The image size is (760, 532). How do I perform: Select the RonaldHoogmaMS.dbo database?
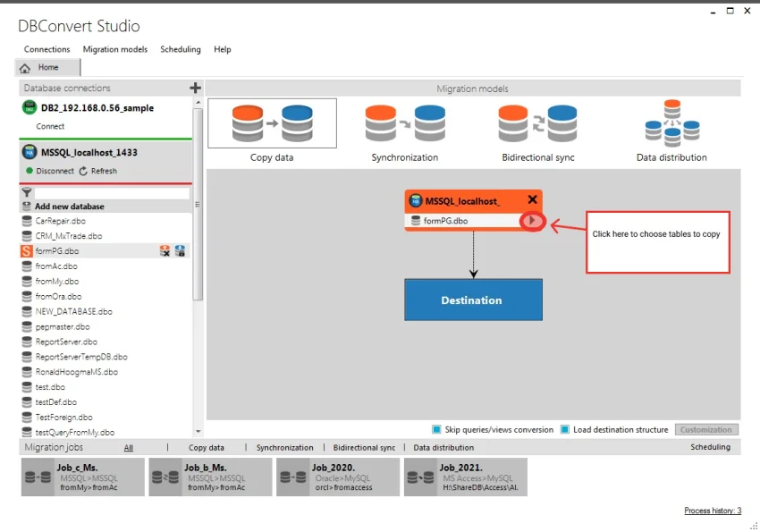point(77,372)
